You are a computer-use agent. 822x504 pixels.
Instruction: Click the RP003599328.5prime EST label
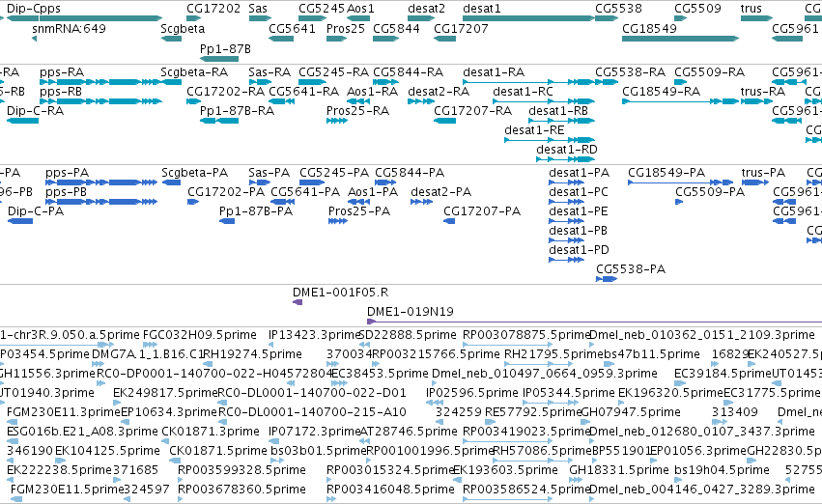coord(241,469)
